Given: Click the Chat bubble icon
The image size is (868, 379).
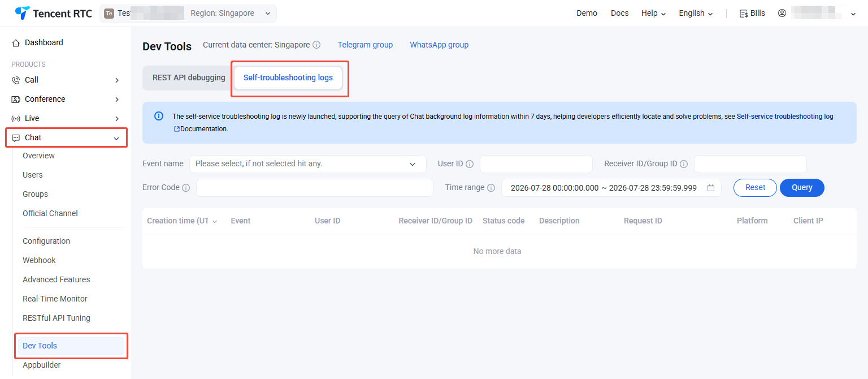Looking at the screenshot, I should (16, 138).
